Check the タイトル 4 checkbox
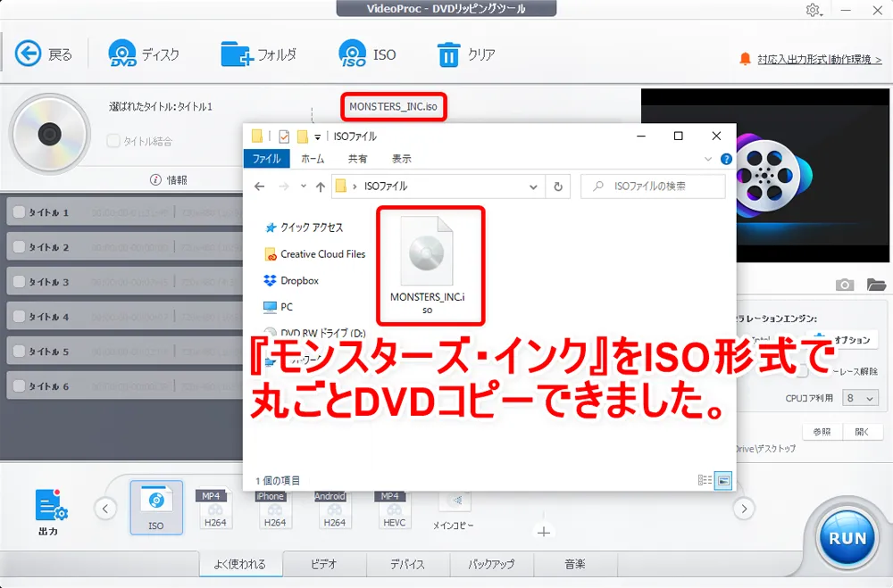 tap(19, 316)
